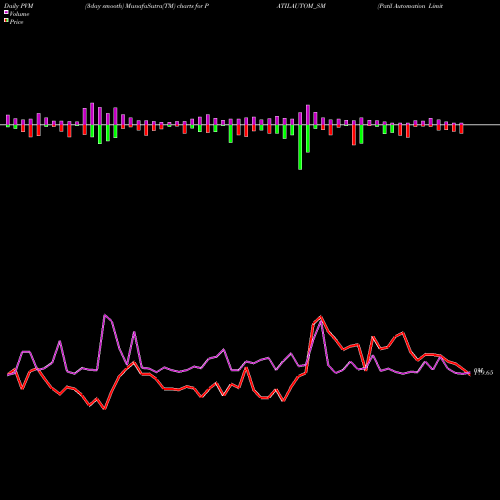Click the overlapping end-of-line value label
The width and height of the screenshot is (500, 500).
tap(483, 372)
